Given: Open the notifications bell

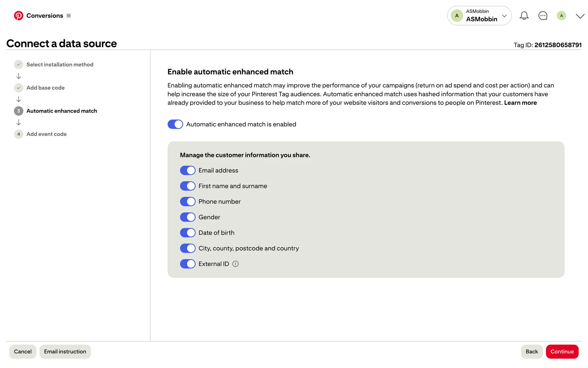Looking at the screenshot, I should pyautogui.click(x=524, y=16).
